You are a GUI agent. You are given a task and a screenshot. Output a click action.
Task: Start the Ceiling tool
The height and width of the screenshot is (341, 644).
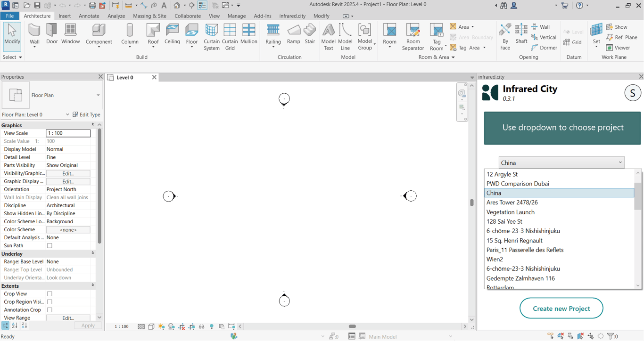coord(172,34)
